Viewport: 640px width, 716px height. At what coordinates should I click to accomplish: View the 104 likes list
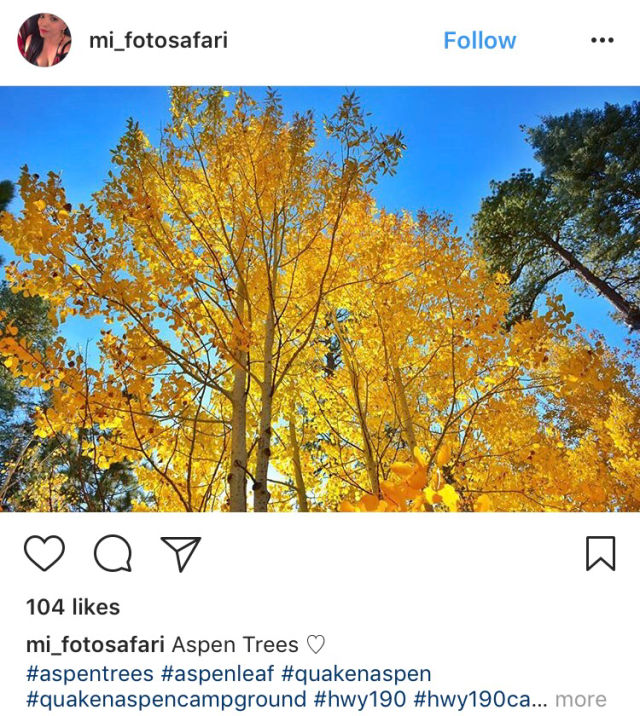(73, 607)
